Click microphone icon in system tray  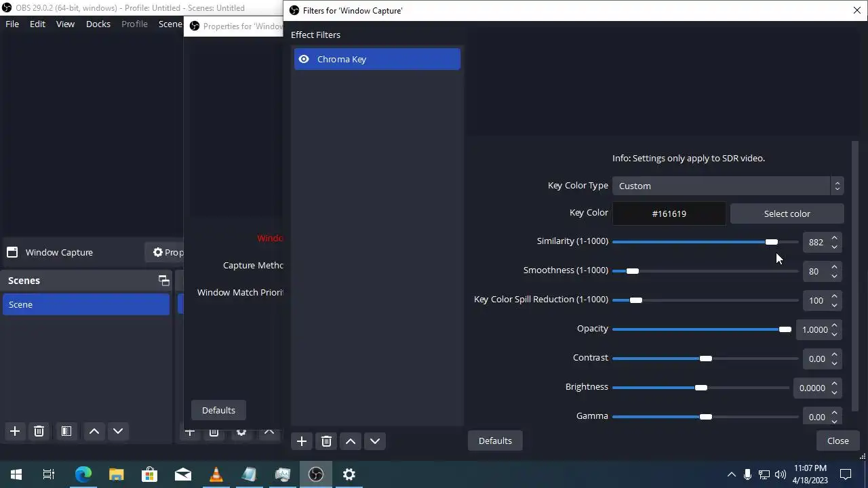coord(747,474)
